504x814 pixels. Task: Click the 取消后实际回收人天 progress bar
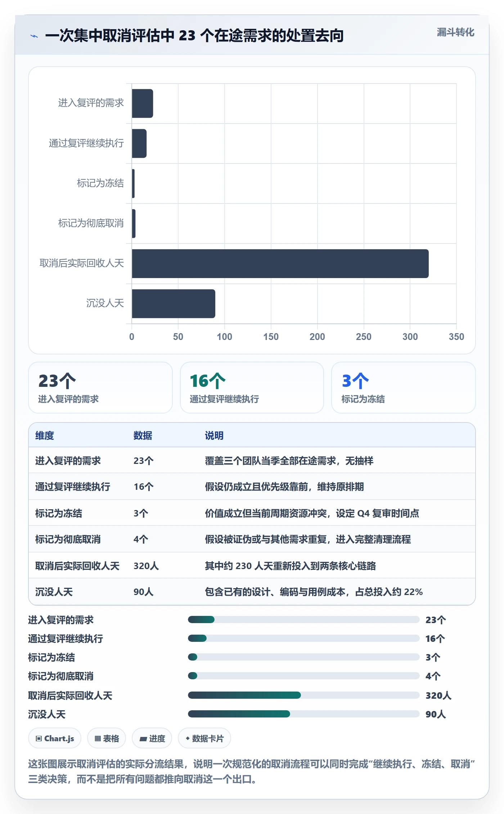303,695
